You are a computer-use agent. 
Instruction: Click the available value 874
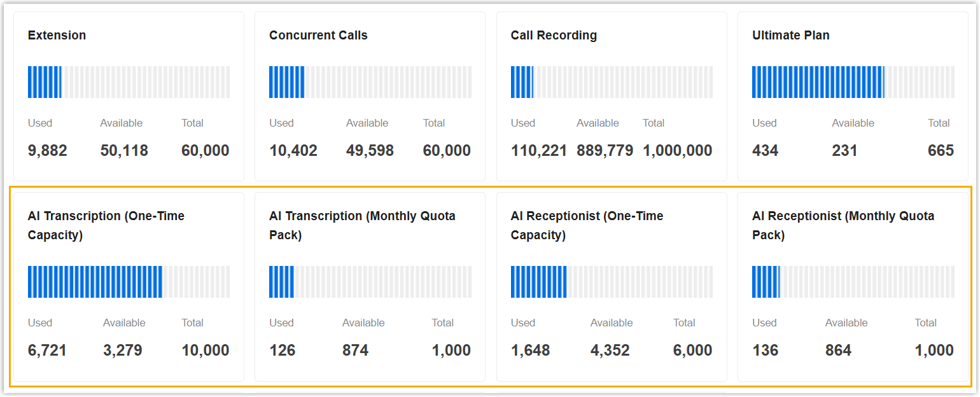355,351
